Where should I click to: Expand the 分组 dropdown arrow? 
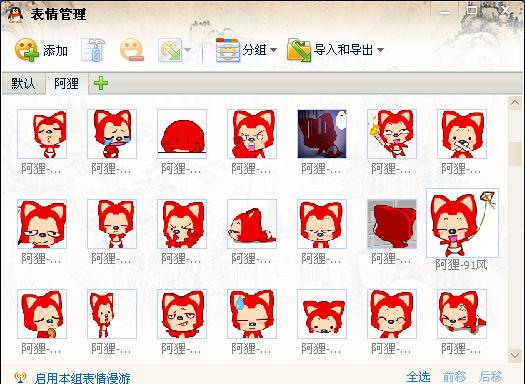click(x=273, y=50)
